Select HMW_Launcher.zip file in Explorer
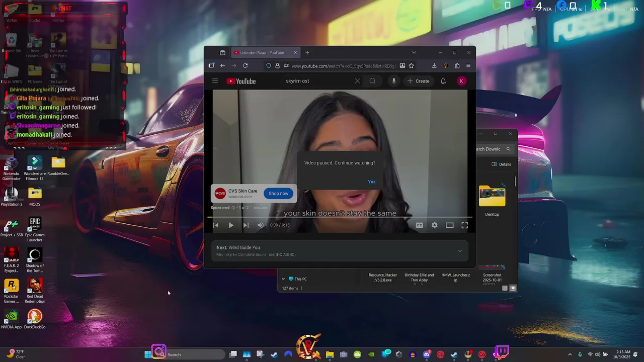 tap(456, 278)
